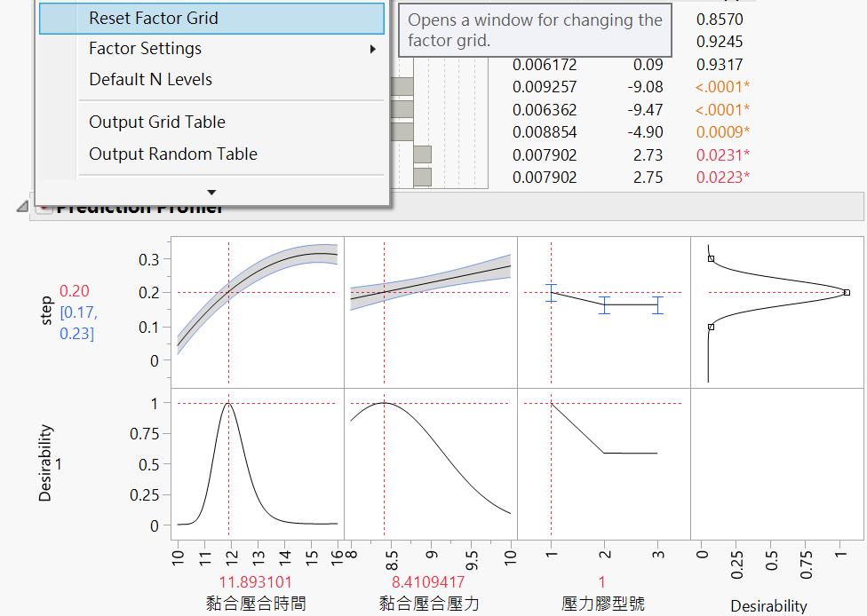Click the confidence interval marker for level 3
The image size is (867, 616).
(657, 305)
